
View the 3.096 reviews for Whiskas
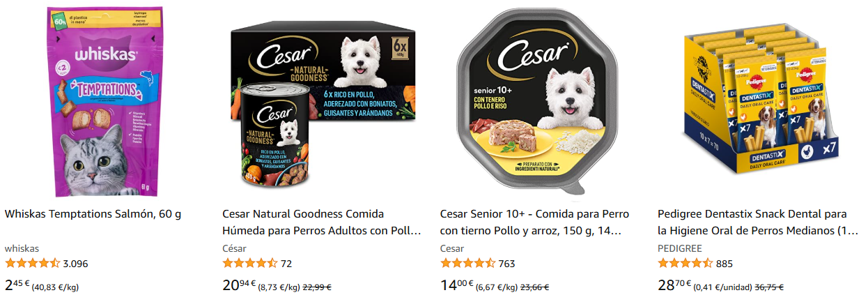75,264
